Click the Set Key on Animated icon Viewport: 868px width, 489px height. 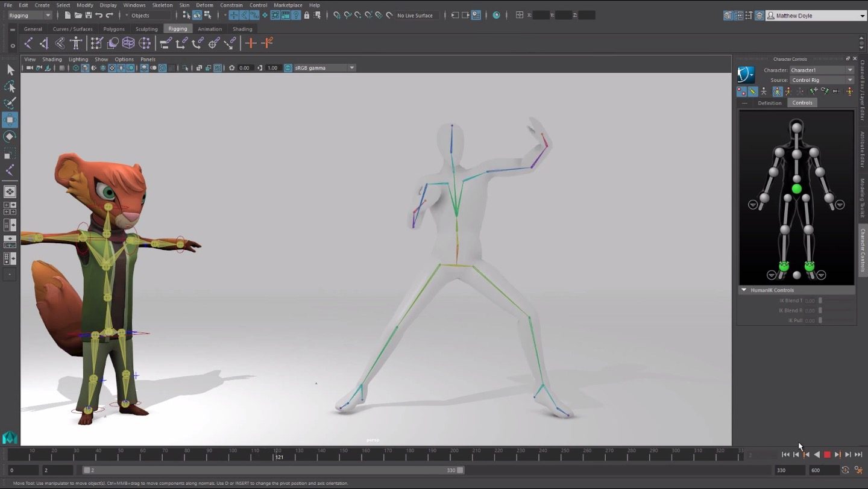(267, 43)
